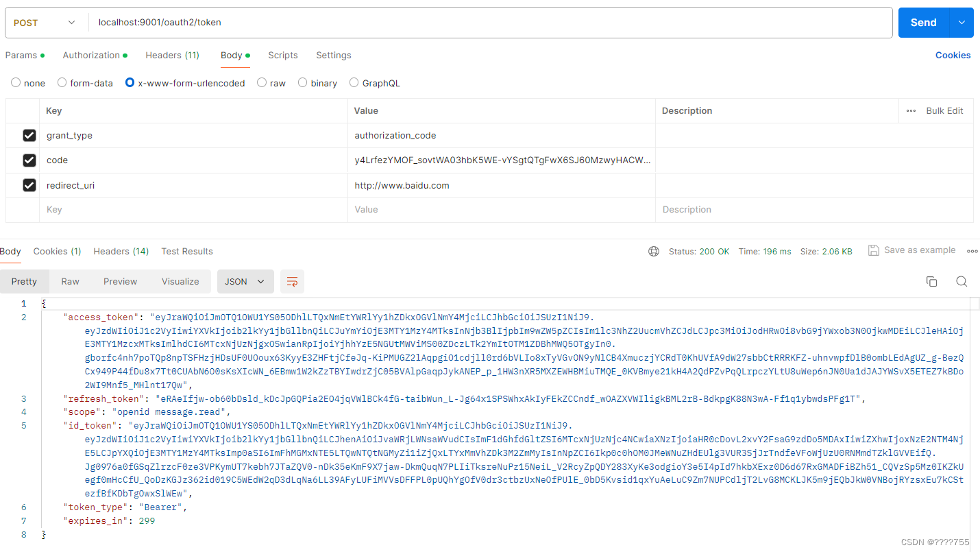980x552 pixels.
Task: Click the request URL input field
Action: [480, 22]
